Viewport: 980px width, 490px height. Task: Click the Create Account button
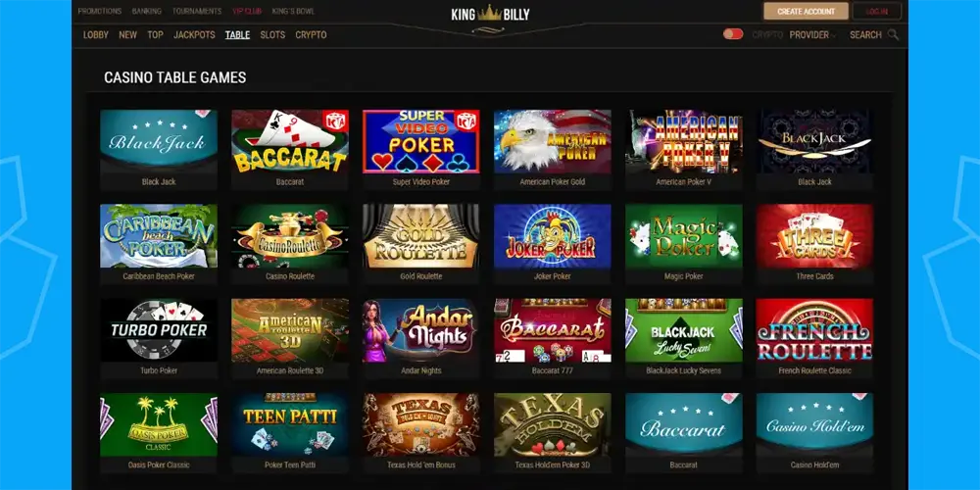806,11
